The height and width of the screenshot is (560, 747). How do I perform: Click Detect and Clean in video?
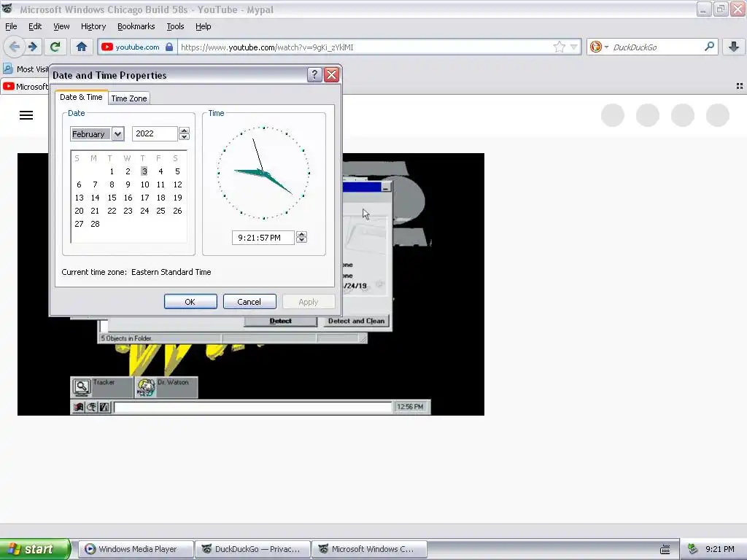coord(356,321)
